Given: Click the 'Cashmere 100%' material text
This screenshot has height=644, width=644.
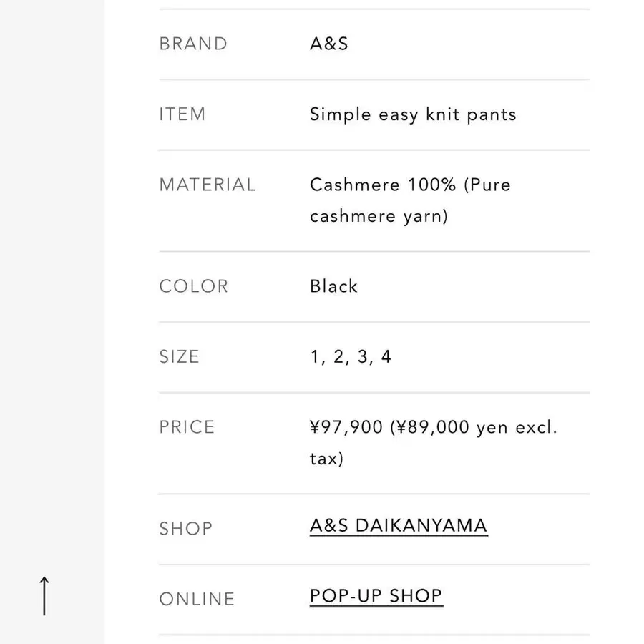Looking at the screenshot, I should (x=382, y=185).
